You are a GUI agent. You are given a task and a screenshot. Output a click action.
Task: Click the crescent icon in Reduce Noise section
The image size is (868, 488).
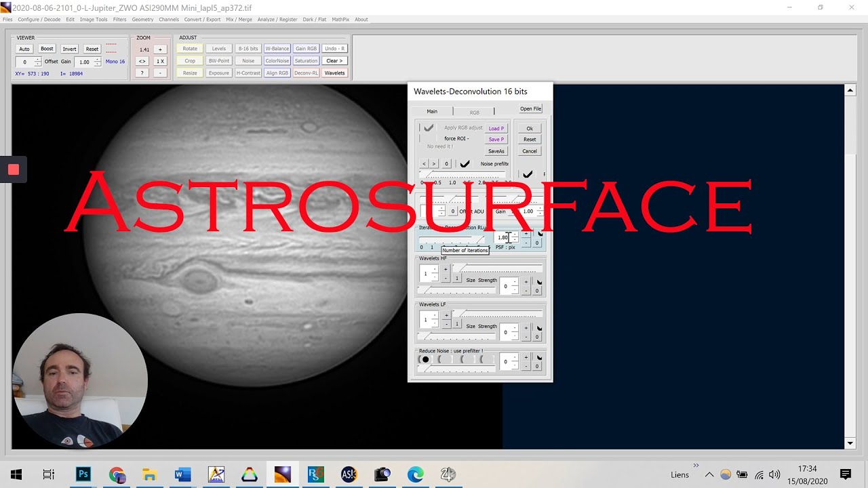tap(540, 358)
